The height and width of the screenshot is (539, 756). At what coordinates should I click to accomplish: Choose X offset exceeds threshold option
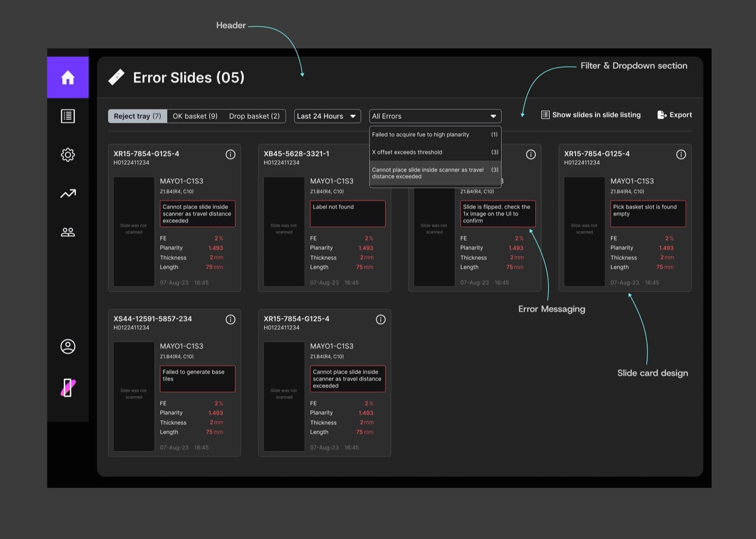435,152
